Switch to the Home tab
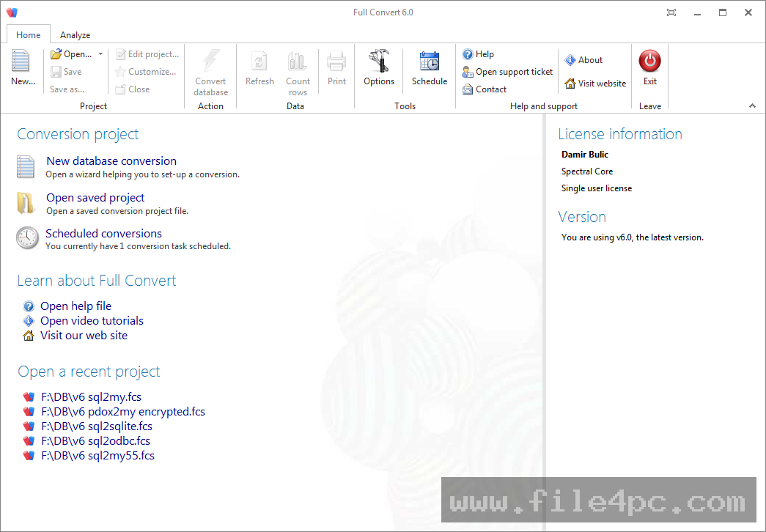Image resolution: width=766 pixels, height=532 pixels. [29, 34]
